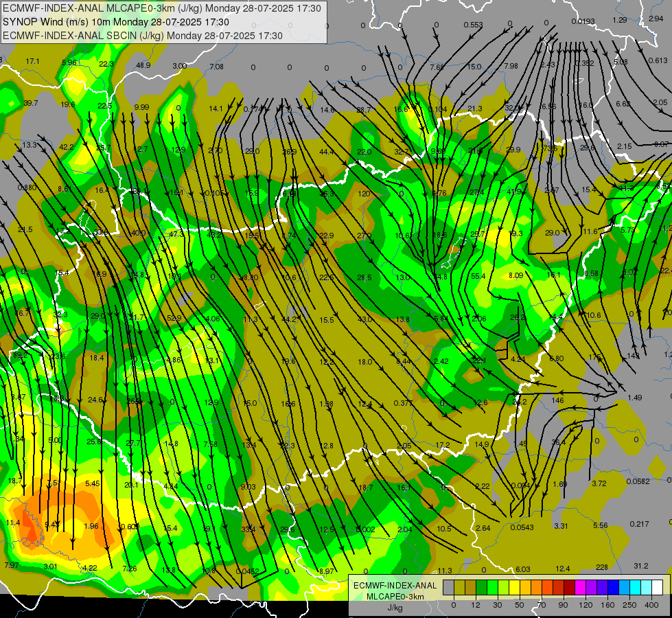Pick the bright cyan legend swatch
Viewport: 672px width, 618px height.
pyautogui.click(x=636, y=587)
